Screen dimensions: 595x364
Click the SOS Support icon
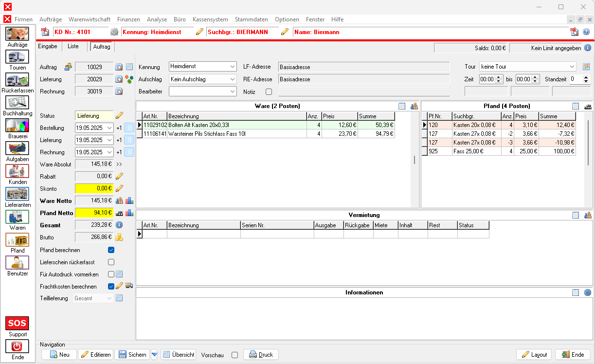pyautogui.click(x=17, y=324)
